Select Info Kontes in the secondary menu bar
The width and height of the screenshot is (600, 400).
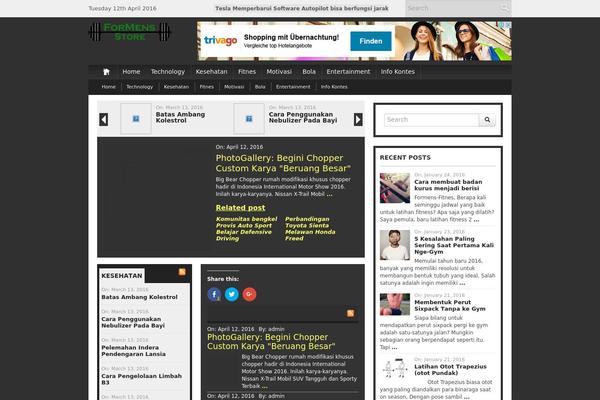point(334,87)
